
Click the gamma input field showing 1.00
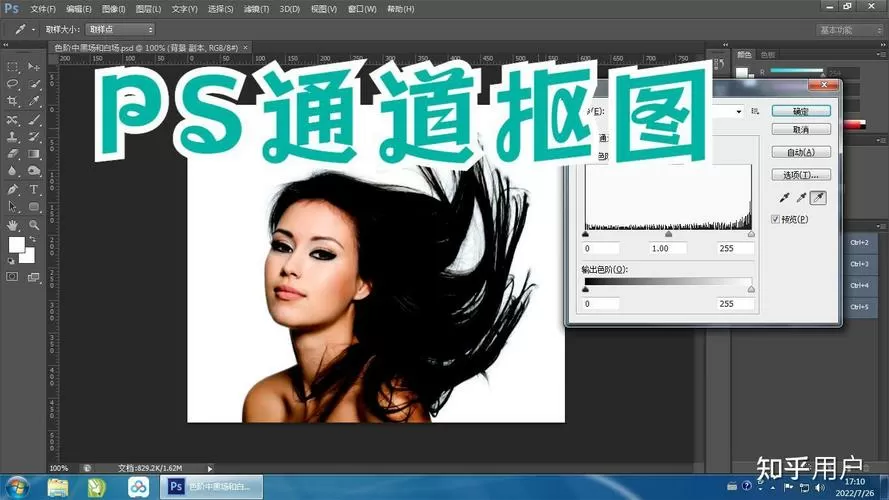(x=668, y=248)
